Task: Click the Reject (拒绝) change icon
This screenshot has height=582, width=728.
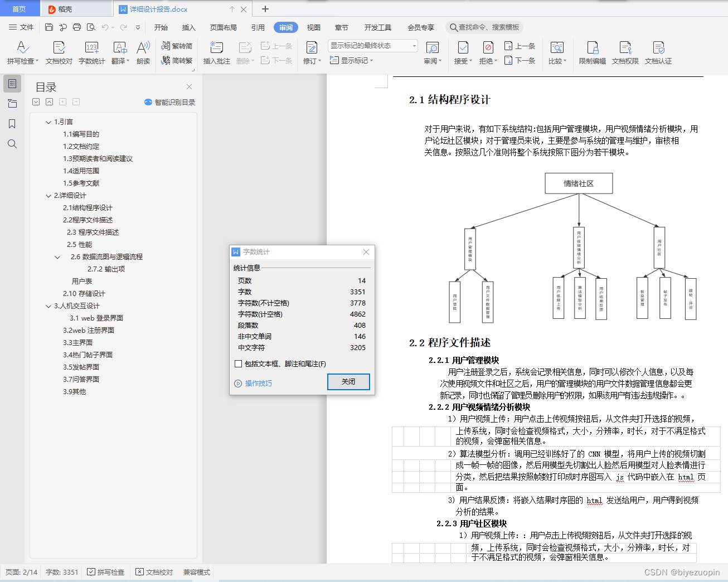Action: pyautogui.click(x=488, y=48)
